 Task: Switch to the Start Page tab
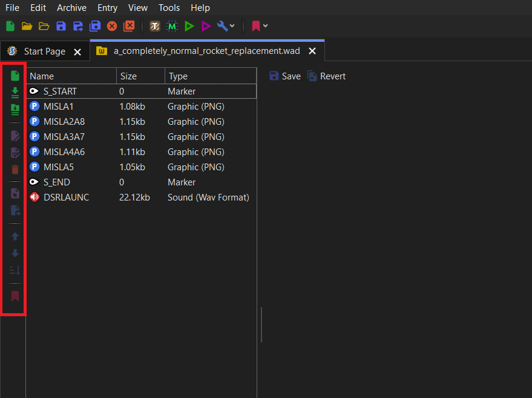pos(44,51)
